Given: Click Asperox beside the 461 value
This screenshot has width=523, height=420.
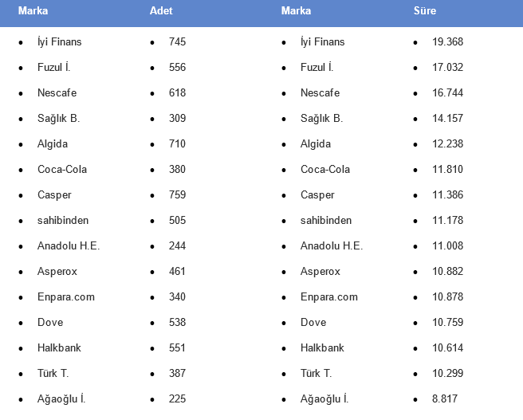Looking at the screenshot, I should click(x=57, y=271).
